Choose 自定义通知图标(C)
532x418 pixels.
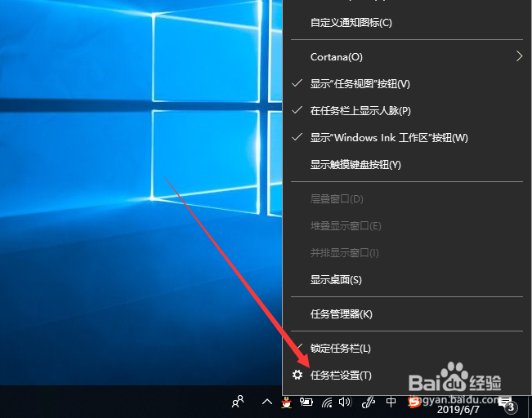click(406, 23)
